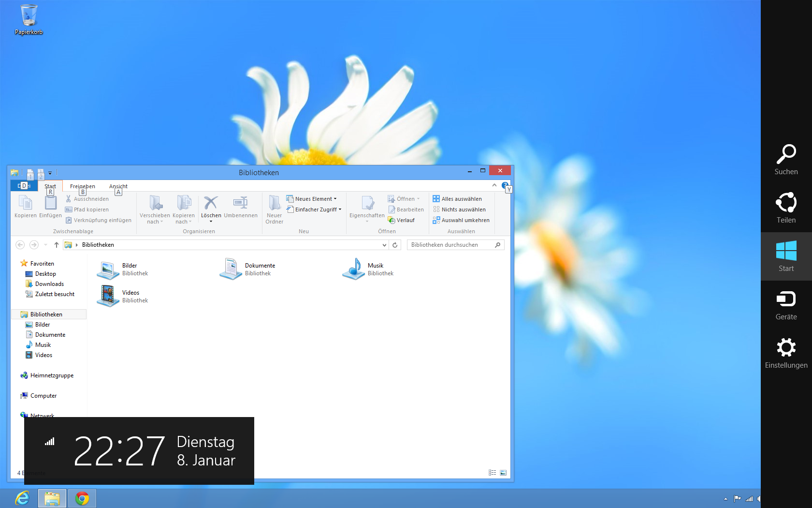This screenshot has width=812, height=508.
Task: Open the address bar history dropdown
Action: pyautogui.click(x=384, y=245)
